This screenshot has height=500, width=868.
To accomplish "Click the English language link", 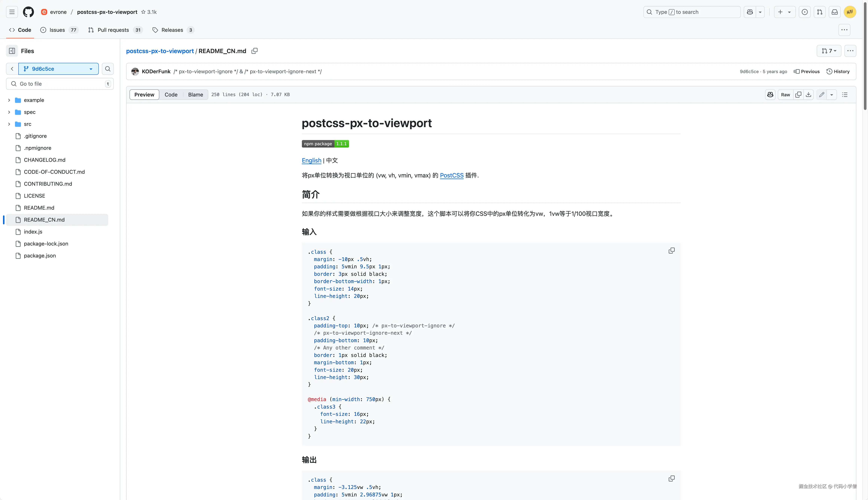I will click(311, 160).
